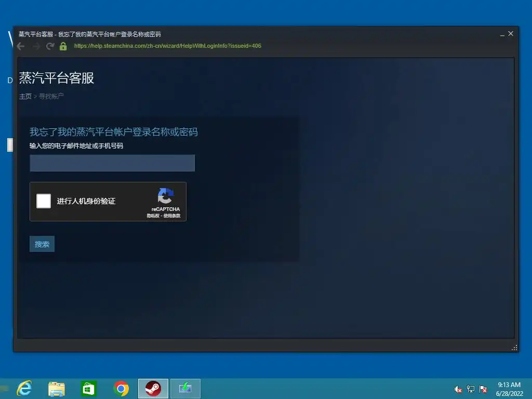Click the muted volume tray icon
The height and width of the screenshot is (399, 532).
[x=458, y=389]
